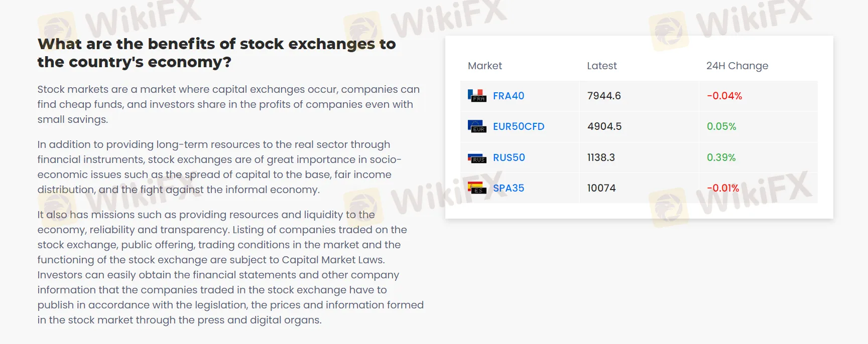The width and height of the screenshot is (868, 344).
Task: Sort the table by the Market column
Action: click(484, 66)
